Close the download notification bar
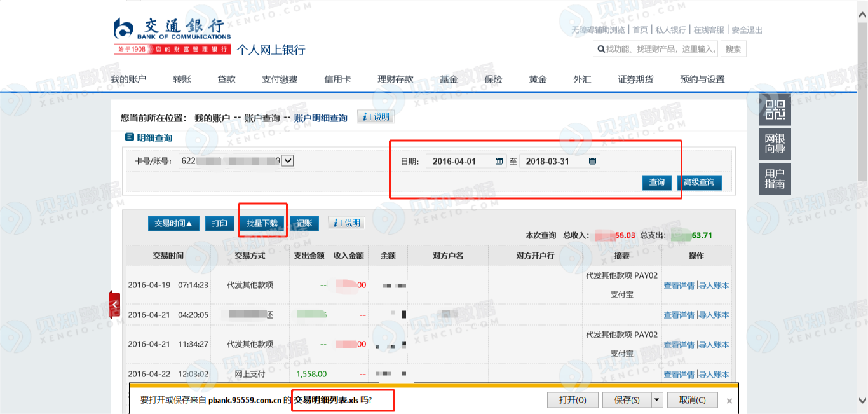Image resolution: width=868 pixels, height=414 pixels. pos(729,401)
